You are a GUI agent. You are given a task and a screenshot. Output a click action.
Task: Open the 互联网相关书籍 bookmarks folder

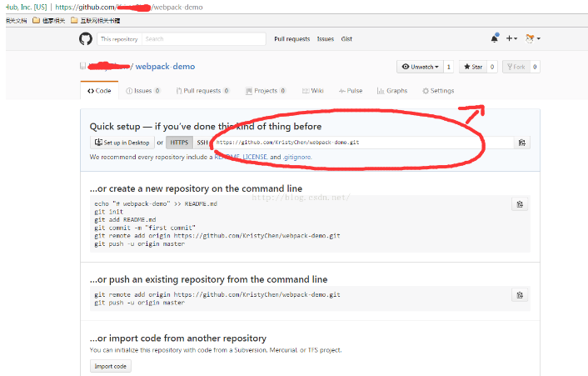[96, 20]
